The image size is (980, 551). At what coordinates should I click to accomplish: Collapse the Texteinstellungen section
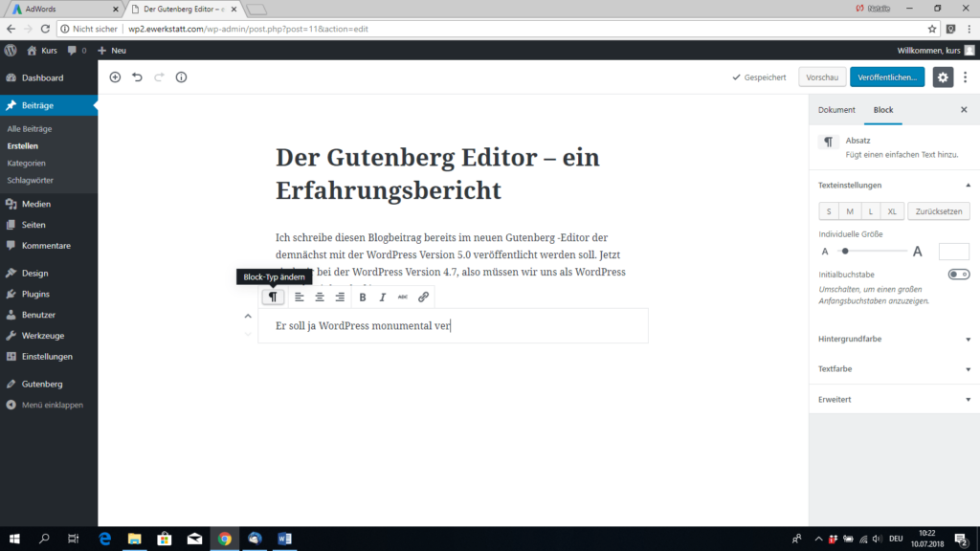coord(895,185)
